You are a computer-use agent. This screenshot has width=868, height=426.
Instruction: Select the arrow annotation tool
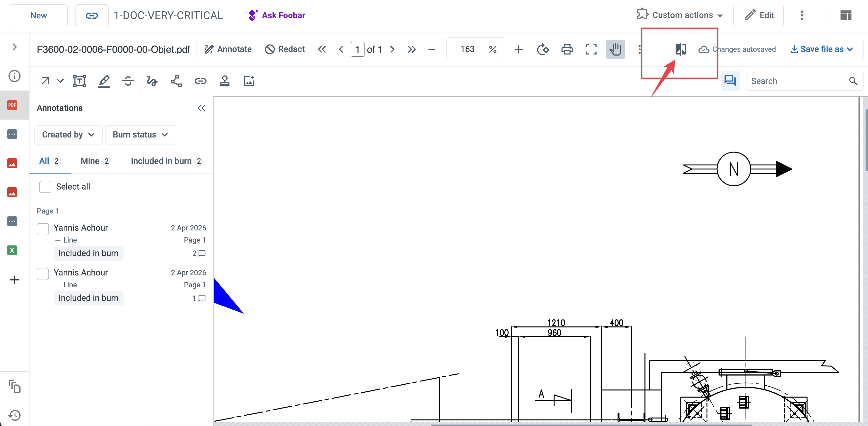[x=46, y=81]
